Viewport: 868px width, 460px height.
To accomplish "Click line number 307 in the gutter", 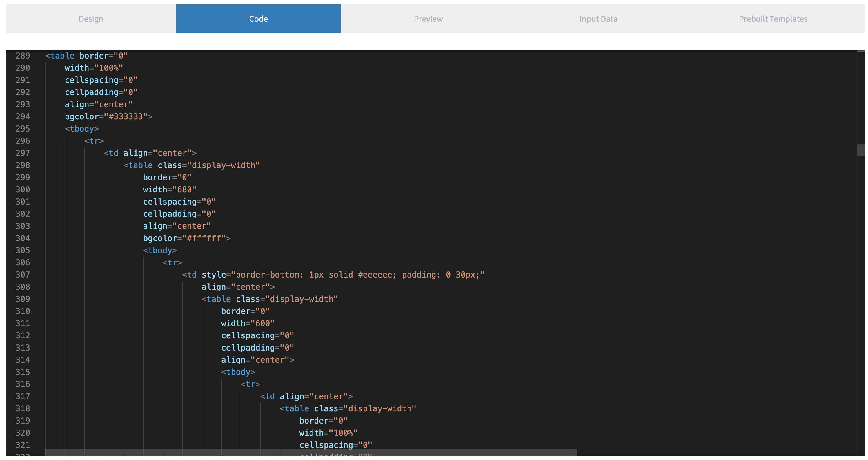I will point(23,275).
